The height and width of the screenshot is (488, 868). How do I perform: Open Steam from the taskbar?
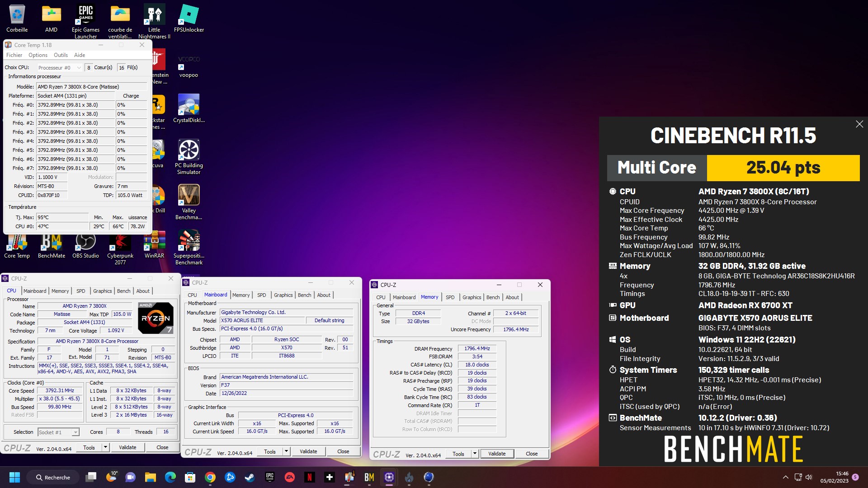point(250,477)
